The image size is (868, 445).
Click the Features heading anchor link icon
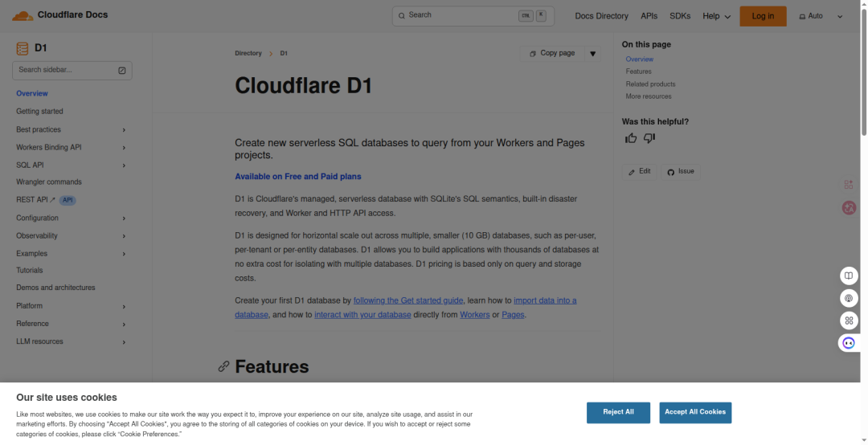[x=223, y=366]
